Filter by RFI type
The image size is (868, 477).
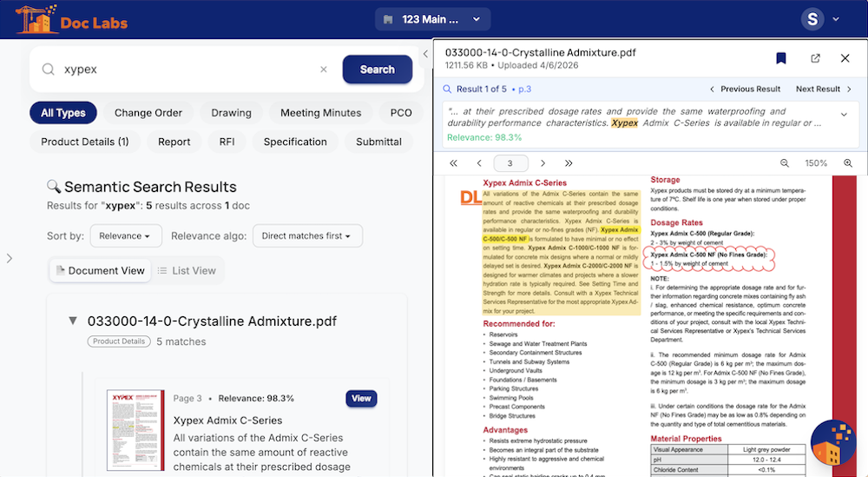tap(227, 142)
